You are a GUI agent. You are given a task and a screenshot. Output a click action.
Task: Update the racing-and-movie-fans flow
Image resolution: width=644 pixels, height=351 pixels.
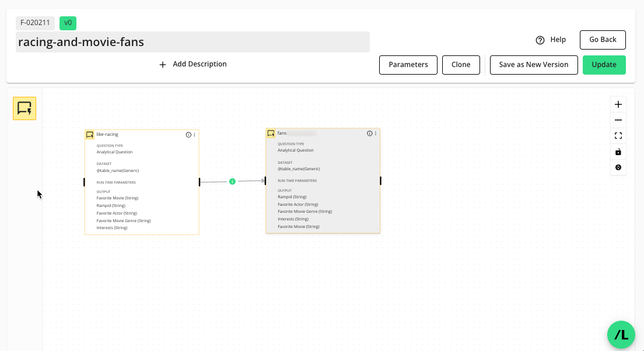(x=604, y=65)
